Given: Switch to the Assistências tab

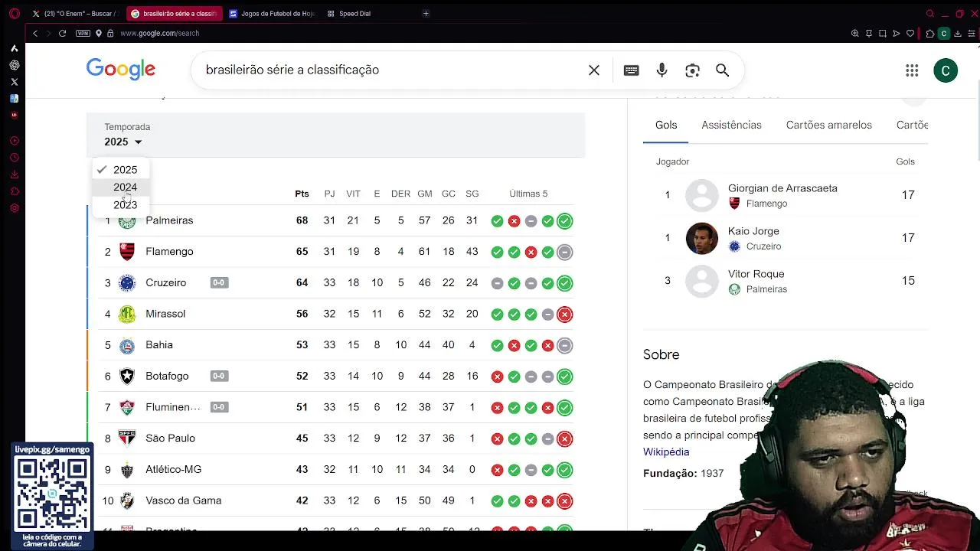Looking at the screenshot, I should click(731, 125).
